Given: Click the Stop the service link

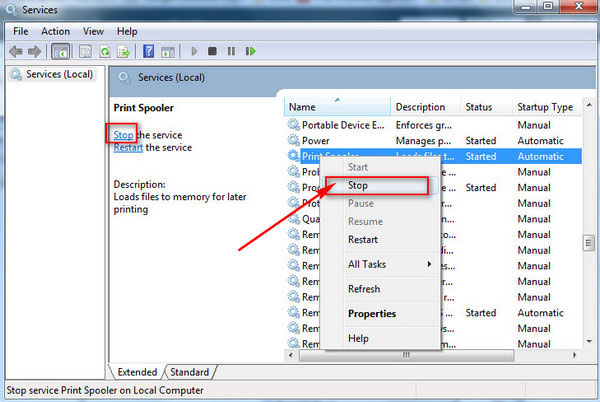Looking at the screenshot, I should coord(123,134).
